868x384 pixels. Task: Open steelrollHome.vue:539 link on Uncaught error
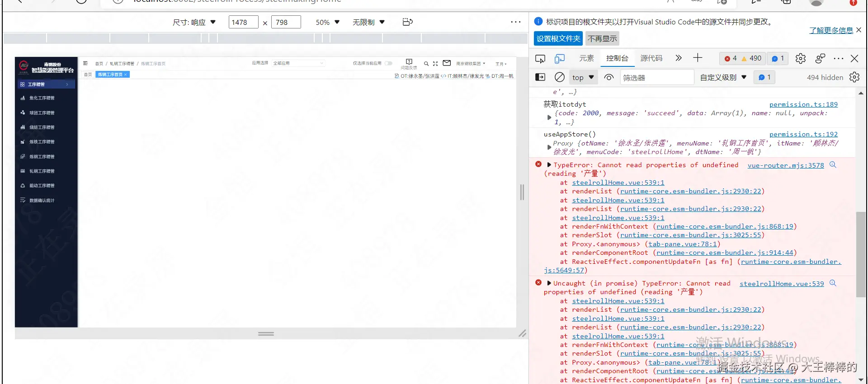click(x=782, y=284)
